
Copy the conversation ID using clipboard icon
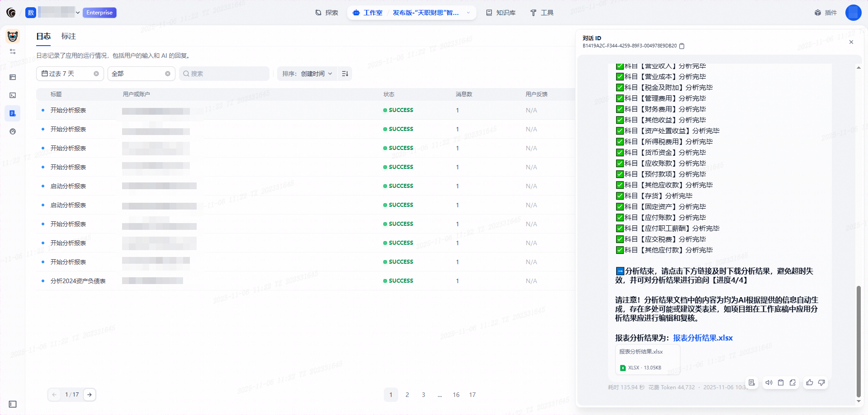682,46
